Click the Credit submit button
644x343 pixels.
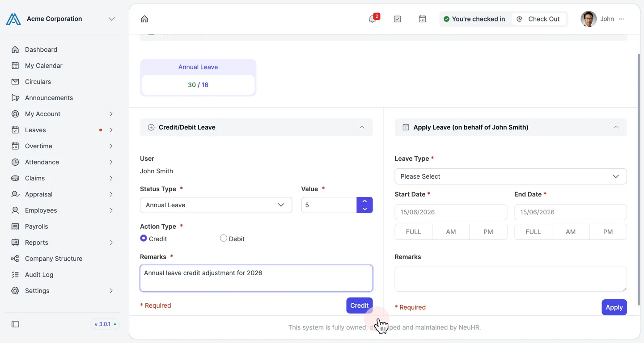pyautogui.click(x=360, y=305)
